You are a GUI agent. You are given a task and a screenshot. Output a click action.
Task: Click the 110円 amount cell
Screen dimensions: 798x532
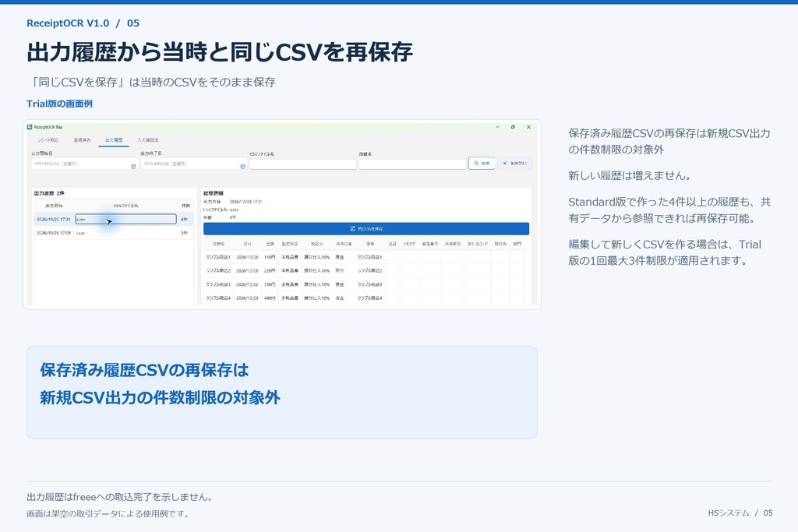[270, 257]
